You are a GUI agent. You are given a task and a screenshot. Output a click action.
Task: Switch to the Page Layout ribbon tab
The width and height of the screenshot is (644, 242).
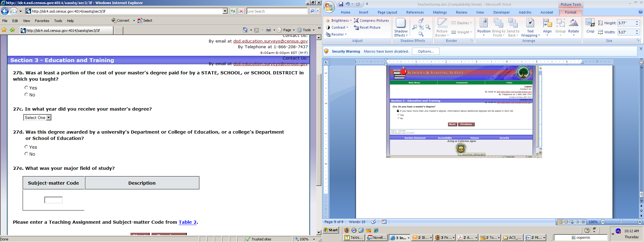(x=387, y=12)
